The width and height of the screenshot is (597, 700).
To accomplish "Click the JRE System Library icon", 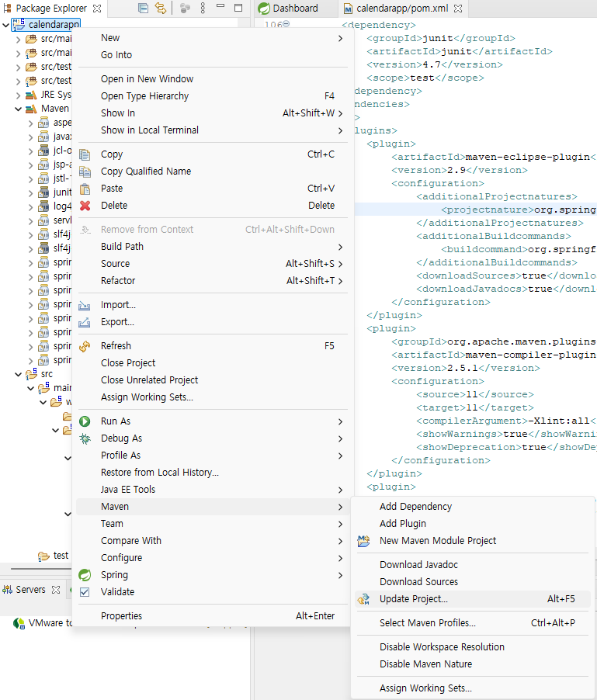I will (31, 95).
